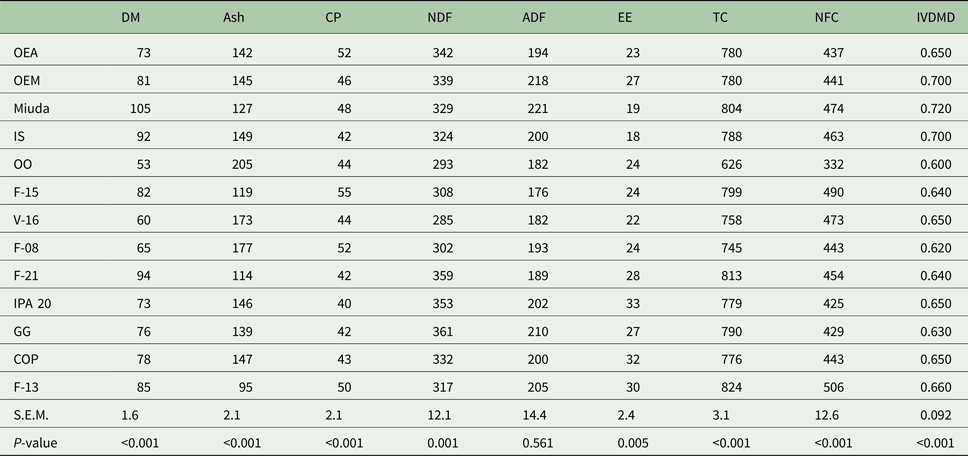
Task: Click the ADF P-value cell 0.561
Action: [537, 440]
